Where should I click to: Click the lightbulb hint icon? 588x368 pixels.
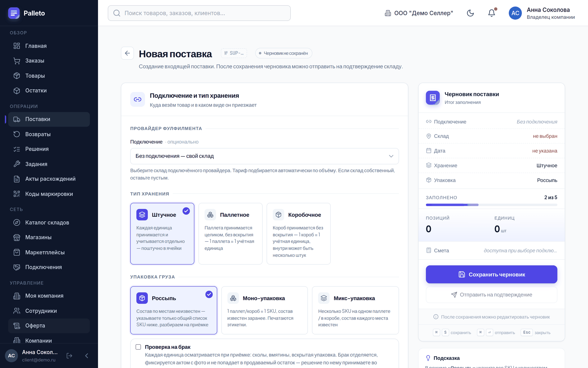[428, 358]
